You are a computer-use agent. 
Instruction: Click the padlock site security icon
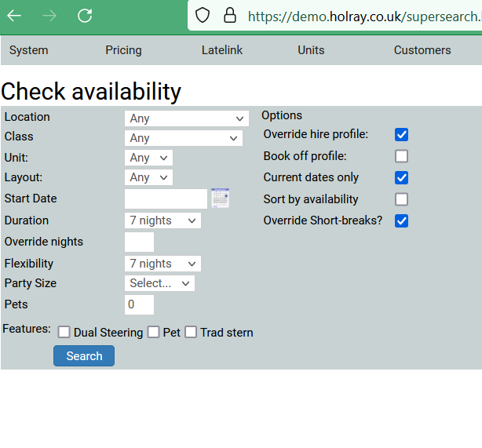tap(229, 16)
